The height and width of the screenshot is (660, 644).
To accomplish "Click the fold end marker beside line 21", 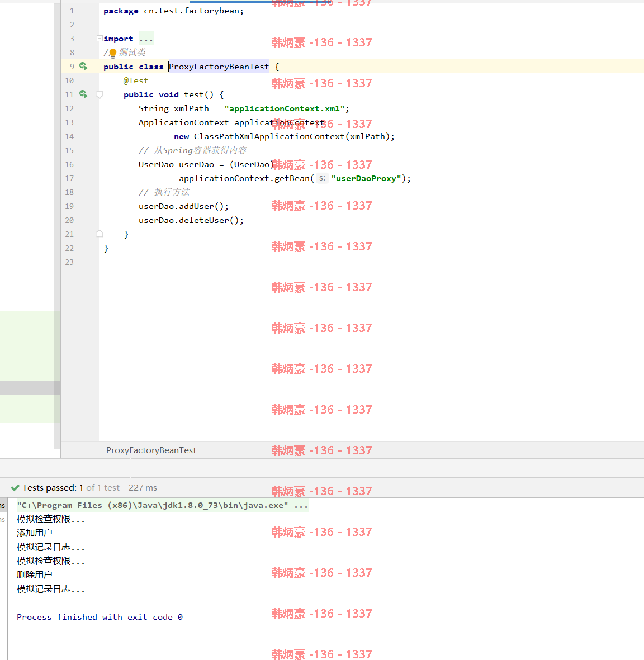I will [100, 234].
